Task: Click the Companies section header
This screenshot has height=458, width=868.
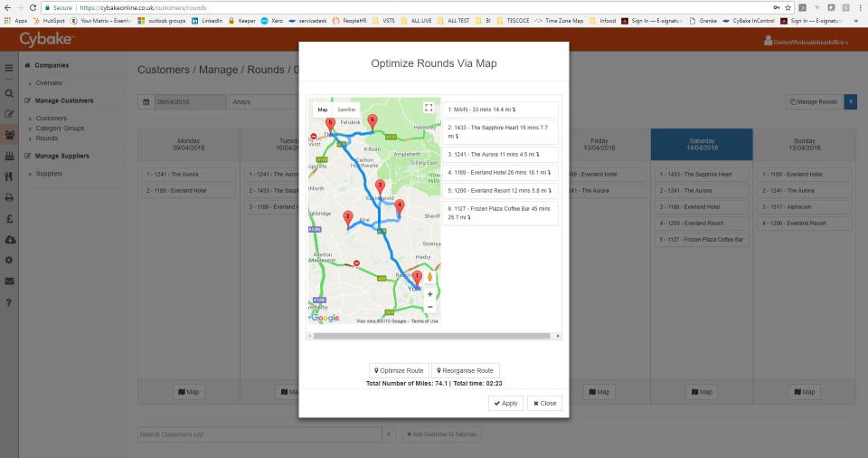Action: pos(52,65)
